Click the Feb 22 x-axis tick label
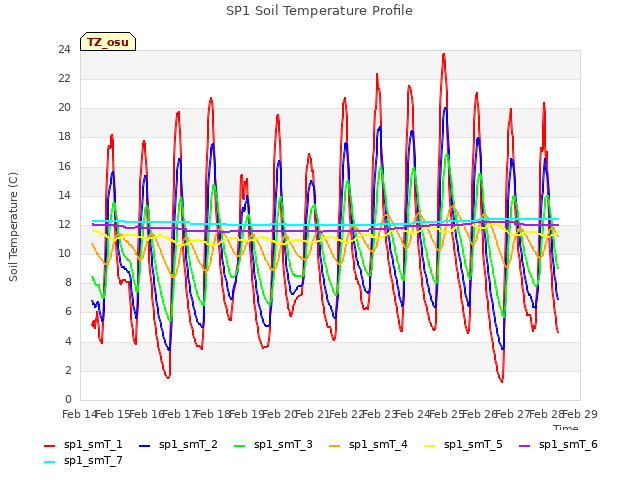Screen dimensions: 640x480 [347, 414]
